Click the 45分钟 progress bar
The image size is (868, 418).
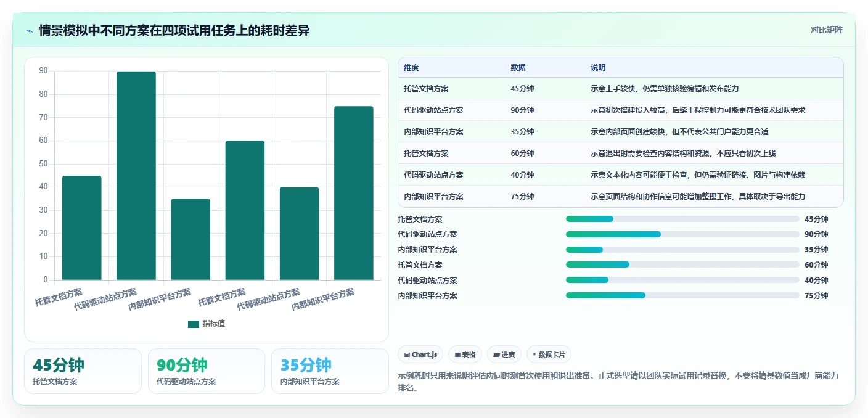[682, 219]
